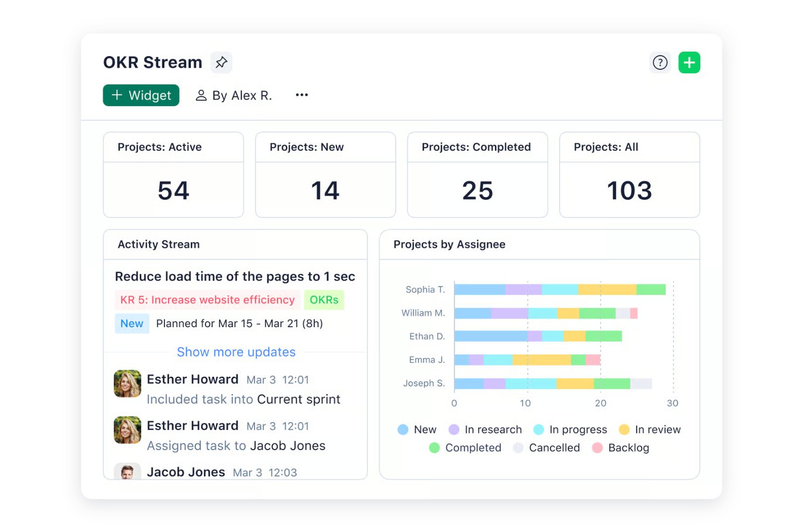Screen dimensions: 798x532
Task: Click the green OKRs tag
Action: click(x=324, y=300)
